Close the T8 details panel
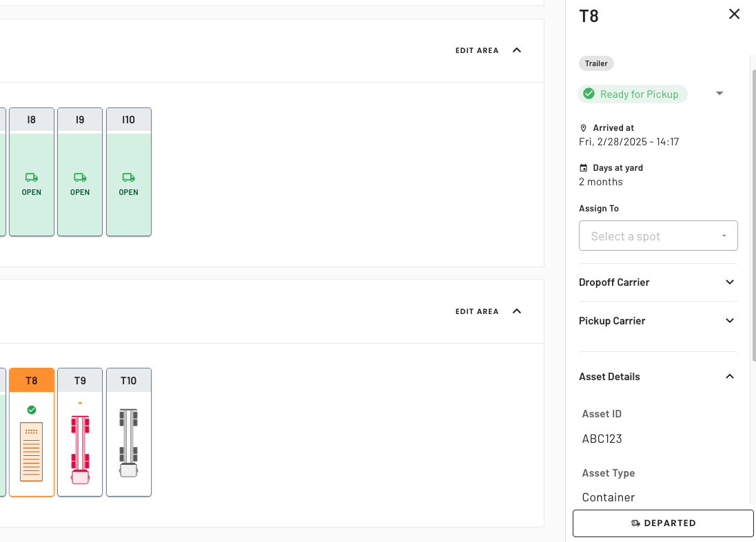Viewport: 756px width, 542px height. coord(734,14)
